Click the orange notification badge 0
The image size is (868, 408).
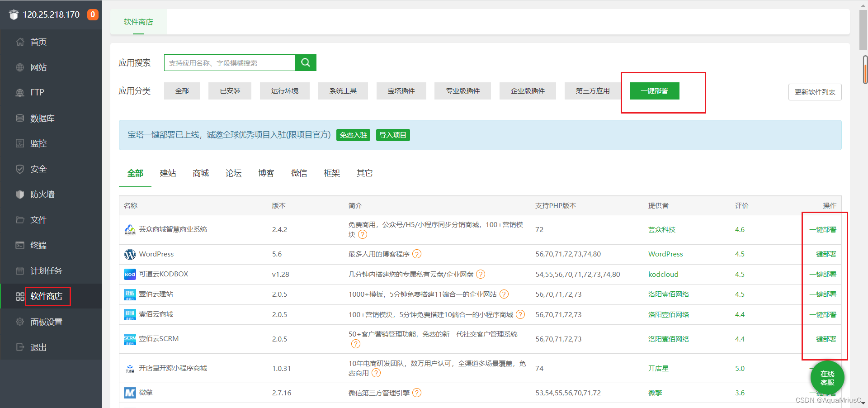93,14
